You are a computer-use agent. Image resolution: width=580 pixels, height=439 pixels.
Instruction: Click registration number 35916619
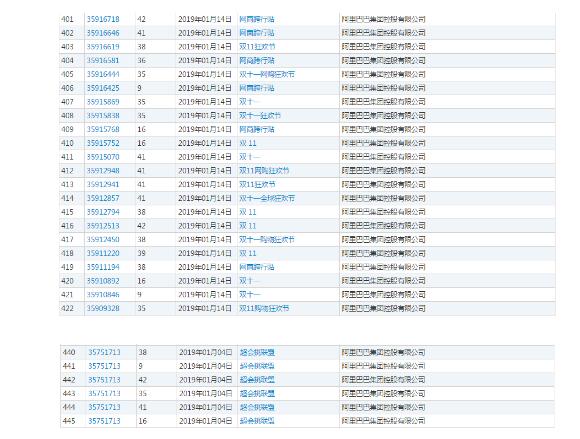[x=103, y=47]
